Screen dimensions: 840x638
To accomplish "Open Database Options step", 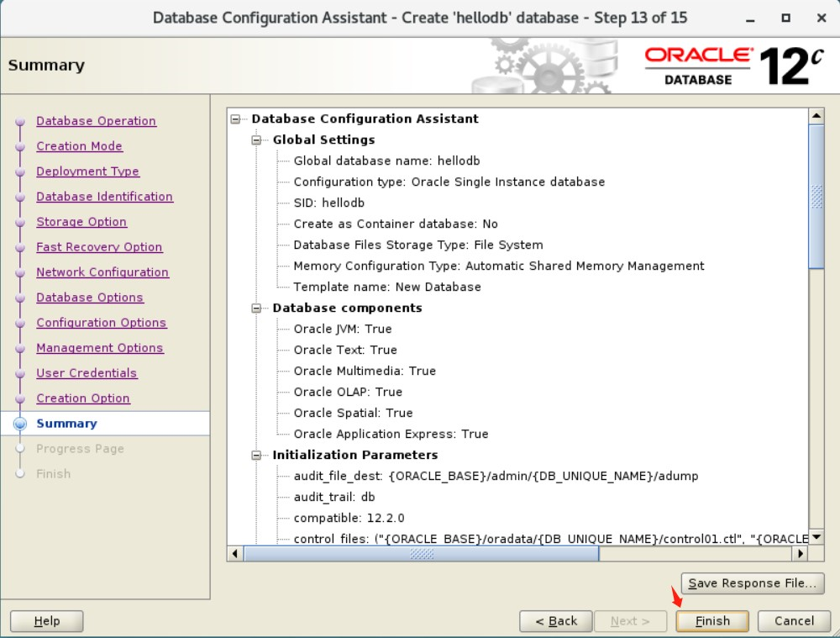I will click(90, 298).
